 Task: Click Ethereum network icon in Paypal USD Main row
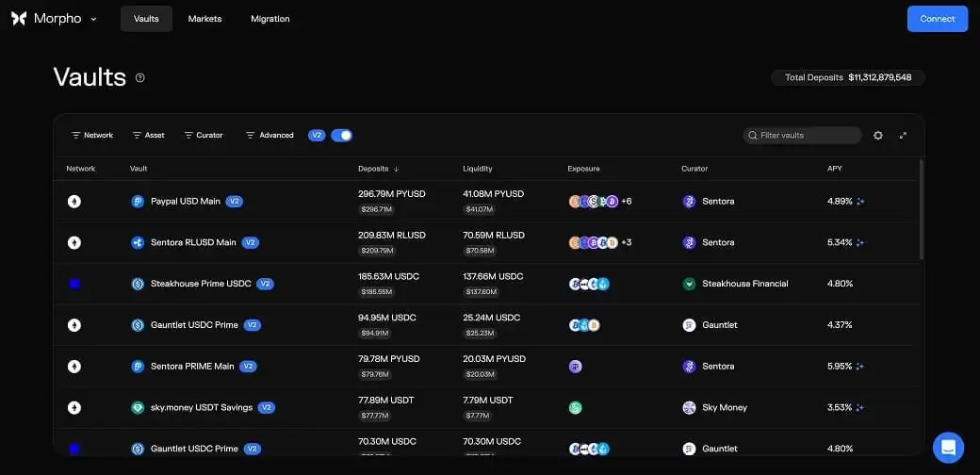pyautogui.click(x=74, y=202)
